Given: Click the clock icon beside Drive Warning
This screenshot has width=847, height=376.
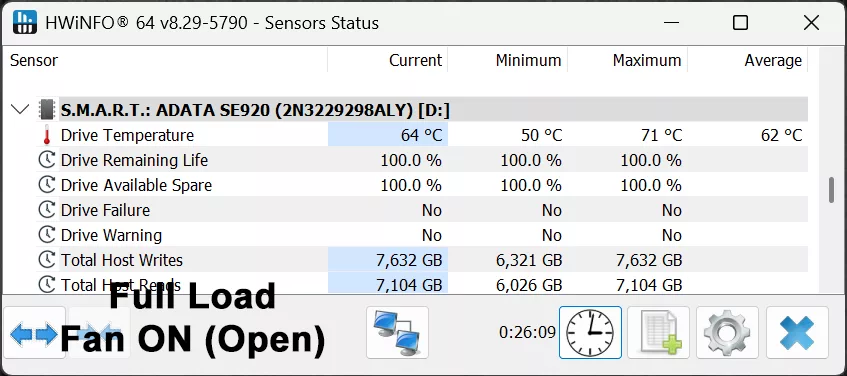Looking at the screenshot, I should coord(47,234).
